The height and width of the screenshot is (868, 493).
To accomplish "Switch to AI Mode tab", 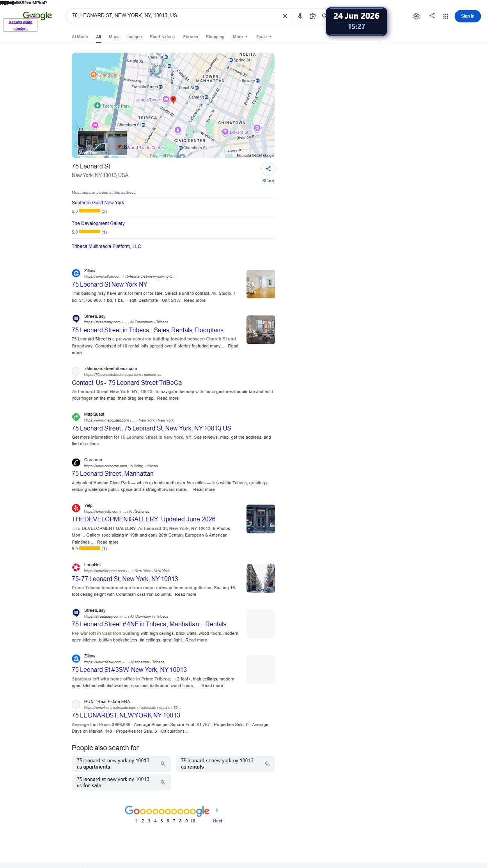I will tap(80, 37).
